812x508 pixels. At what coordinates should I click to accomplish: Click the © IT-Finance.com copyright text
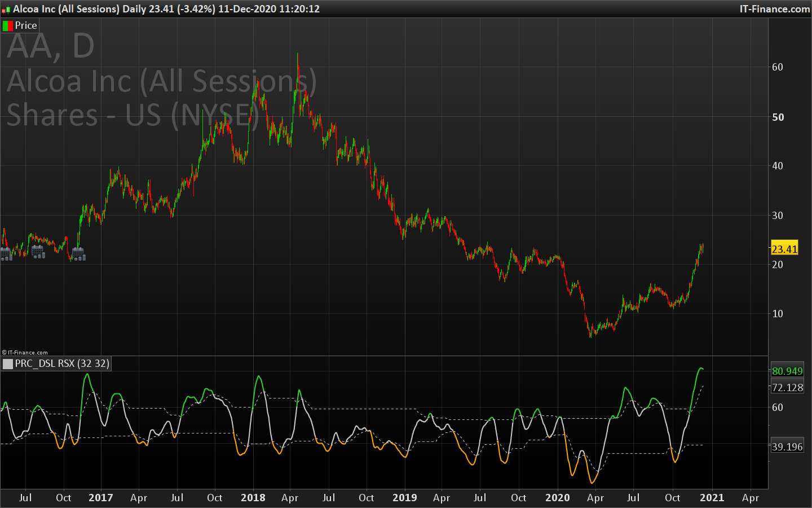coord(25,352)
